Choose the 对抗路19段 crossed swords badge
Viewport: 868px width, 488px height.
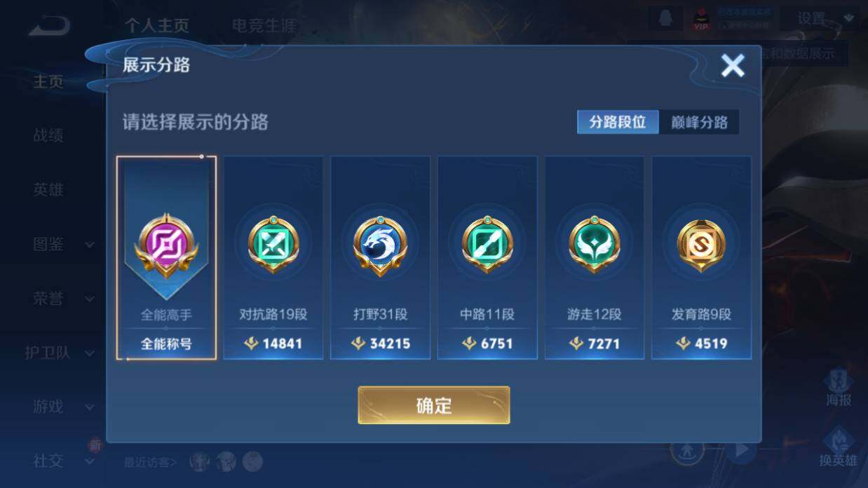coord(273,244)
